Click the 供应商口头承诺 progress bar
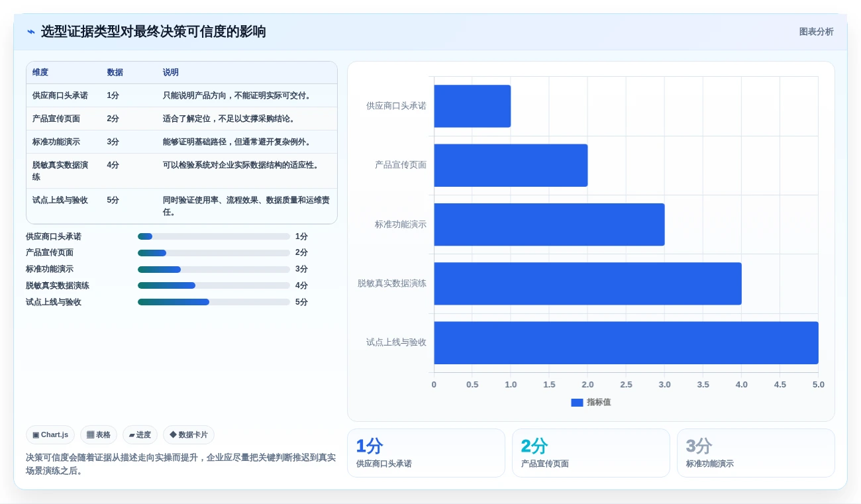The image size is (861, 504). [x=214, y=236]
